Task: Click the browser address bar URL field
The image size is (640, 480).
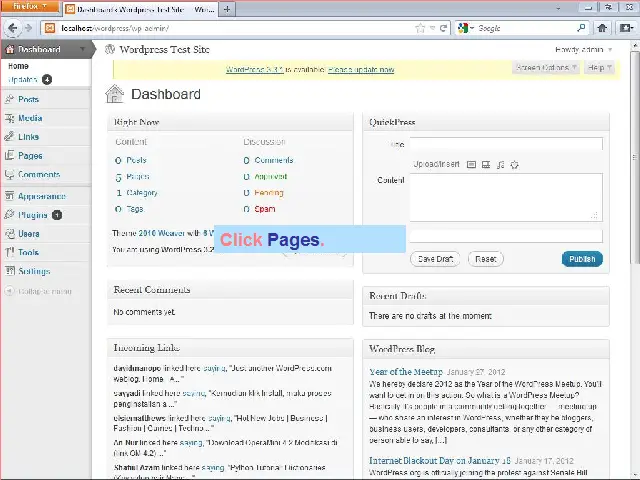Action: point(235,28)
